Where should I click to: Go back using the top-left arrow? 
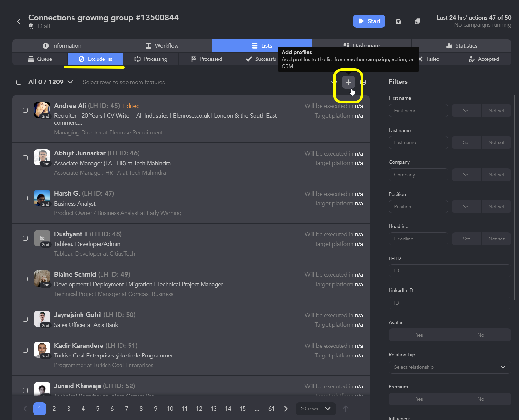[19, 21]
